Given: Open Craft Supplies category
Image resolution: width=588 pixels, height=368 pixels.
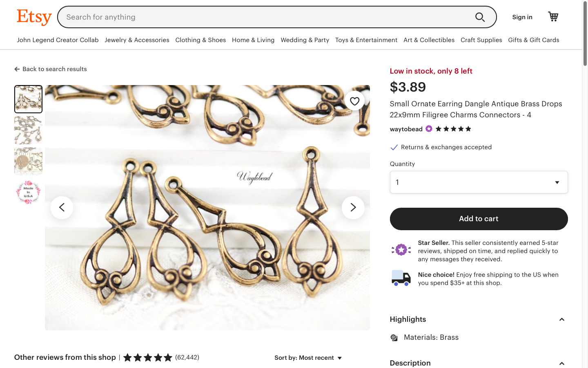Looking at the screenshot, I should pos(481,40).
